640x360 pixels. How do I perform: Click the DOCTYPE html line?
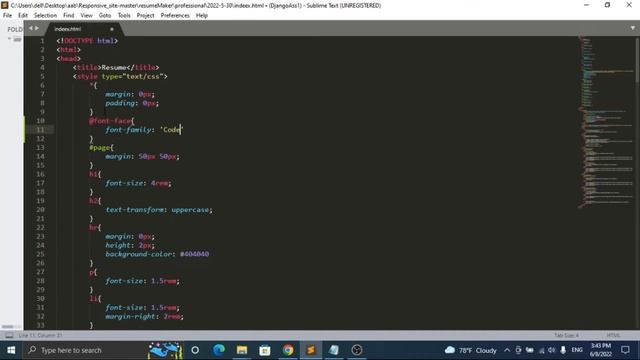(x=87, y=41)
